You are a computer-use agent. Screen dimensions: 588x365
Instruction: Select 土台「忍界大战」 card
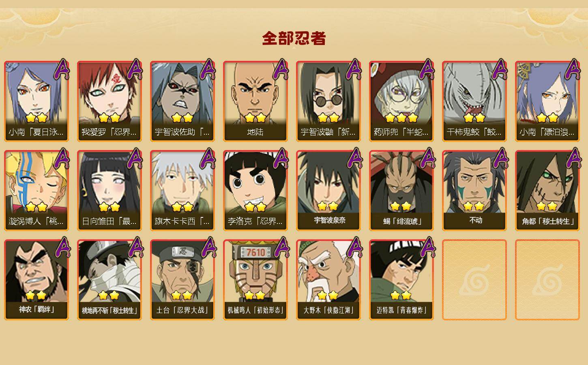click(182, 280)
